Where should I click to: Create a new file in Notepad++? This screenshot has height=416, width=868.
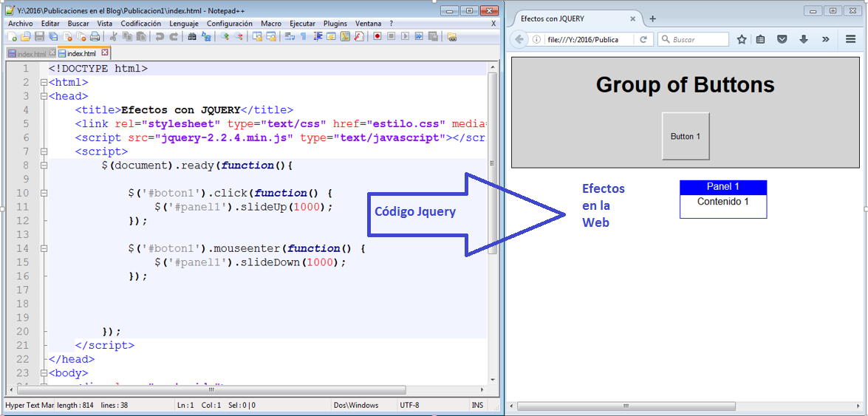pos(12,37)
